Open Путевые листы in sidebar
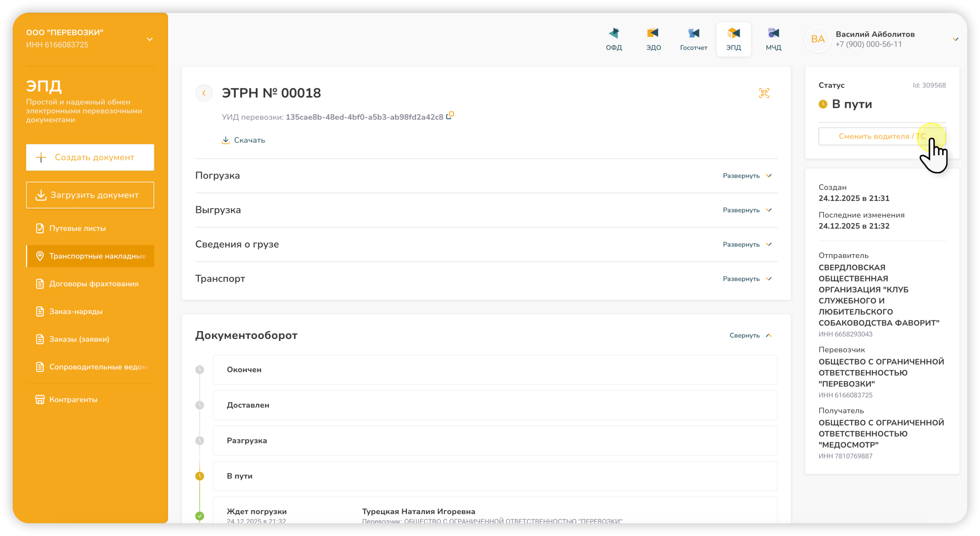Viewport: 980px width, 536px height. (x=77, y=228)
